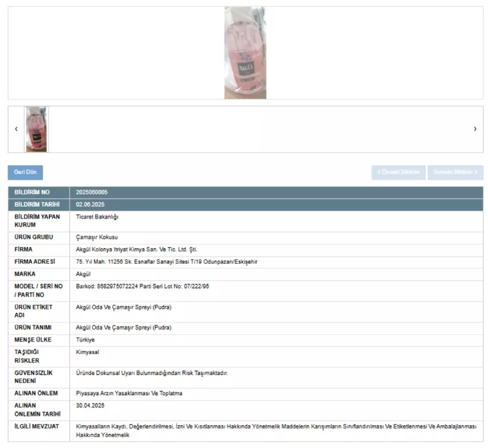Open next notice via Sonraki Bildirim
Screen dimensions: 488x448
[455, 172]
